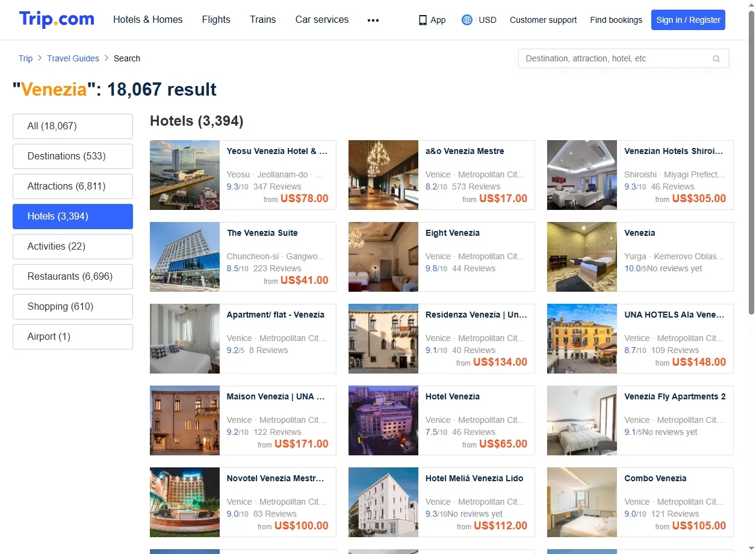Viewport: 756px width, 554px height.
Task: Click Combo Venezia title
Action: coord(655,478)
